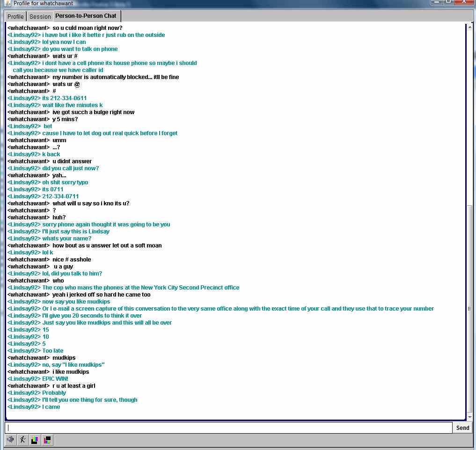This screenshot has width=476, height=450.
Task: Switch to the Profile tab
Action: point(15,16)
